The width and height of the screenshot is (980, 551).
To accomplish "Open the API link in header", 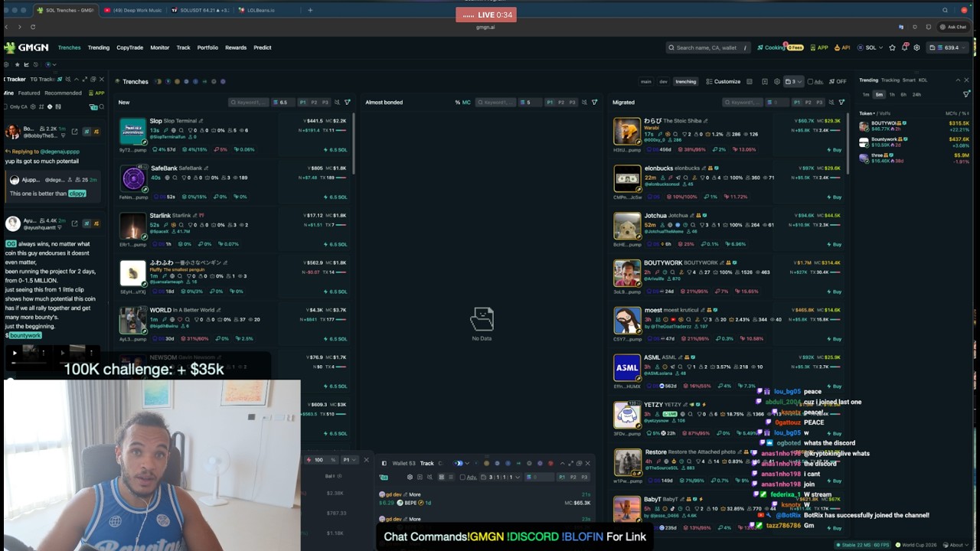I will point(843,47).
